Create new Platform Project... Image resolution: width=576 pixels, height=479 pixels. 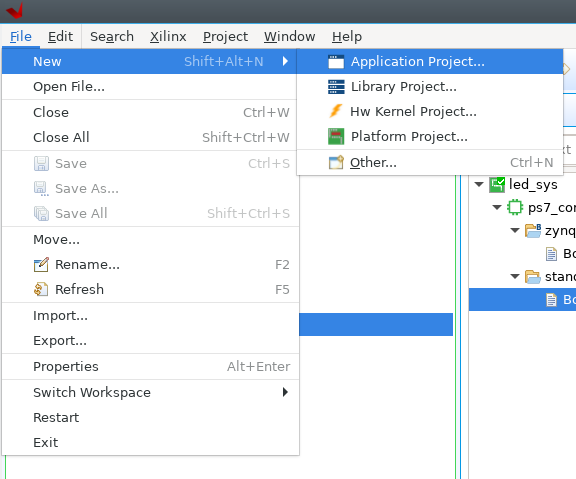[430, 137]
